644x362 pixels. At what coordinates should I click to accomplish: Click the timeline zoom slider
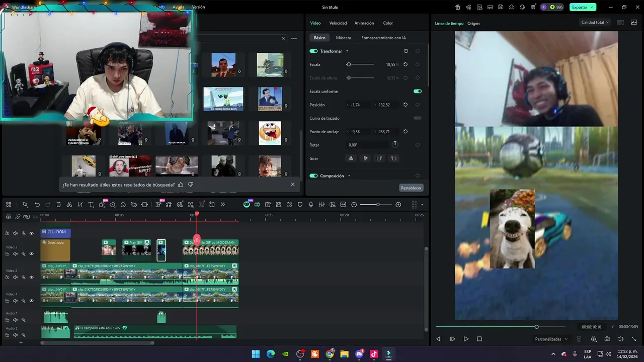(376, 205)
